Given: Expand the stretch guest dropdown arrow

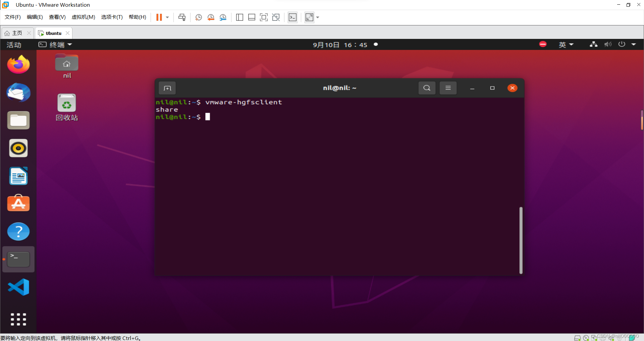Looking at the screenshot, I should pos(318,17).
